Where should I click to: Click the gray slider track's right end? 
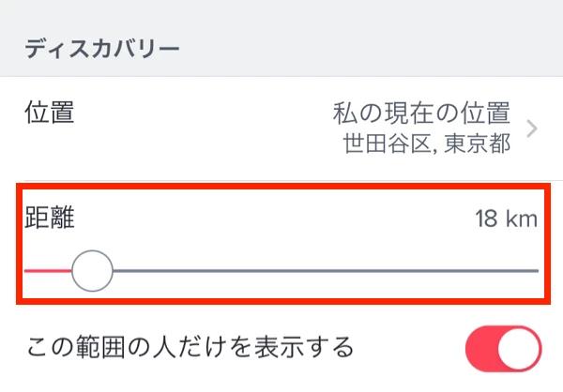(x=533, y=271)
